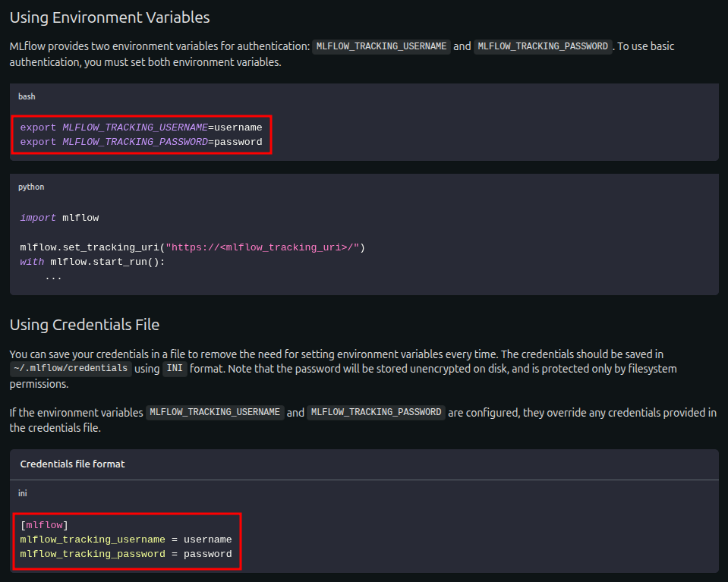The width and height of the screenshot is (728, 582).
Task: Click the 'bash' code block label
Action: [x=27, y=96]
